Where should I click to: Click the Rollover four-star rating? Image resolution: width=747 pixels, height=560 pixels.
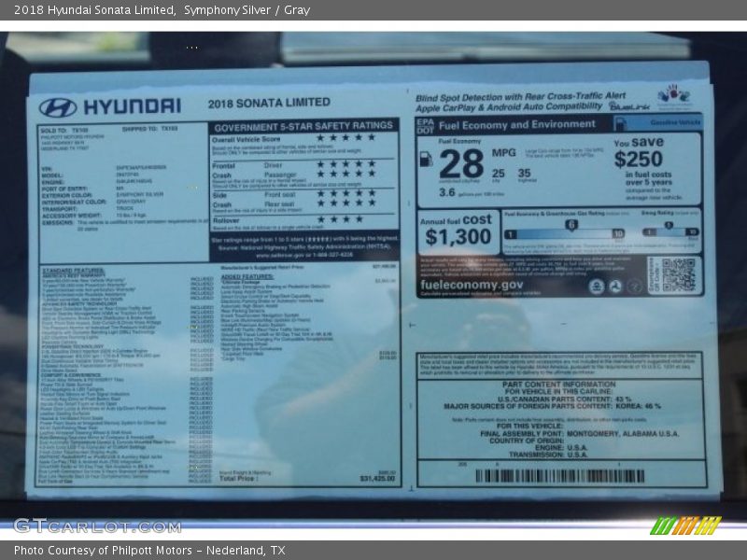(x=340, y=219)
